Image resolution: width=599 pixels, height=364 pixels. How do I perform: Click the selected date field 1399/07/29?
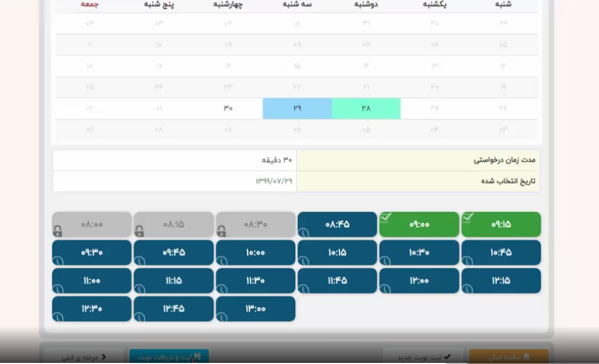click(x=274, y=181)
